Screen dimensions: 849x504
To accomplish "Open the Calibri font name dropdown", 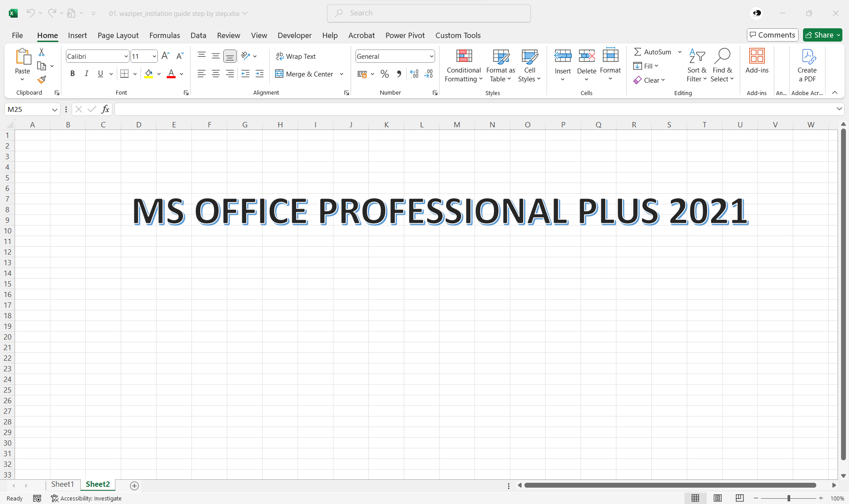I will pos(126,56).
